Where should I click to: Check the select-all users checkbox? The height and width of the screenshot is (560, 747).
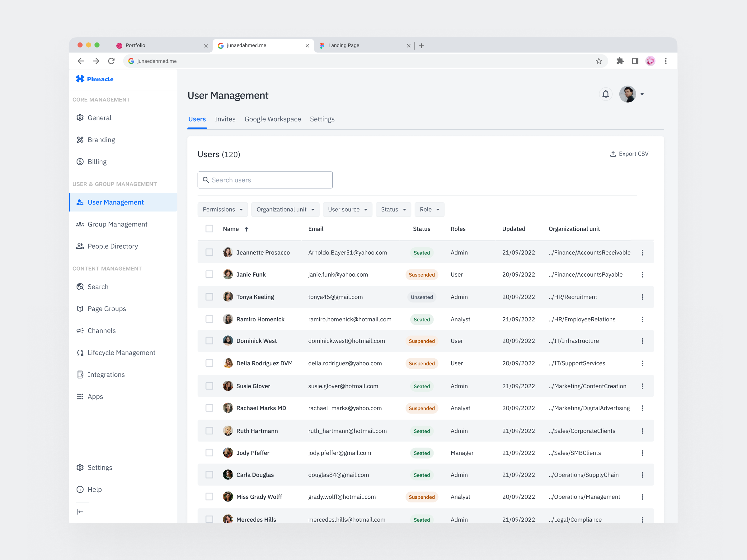click(209, 229)
